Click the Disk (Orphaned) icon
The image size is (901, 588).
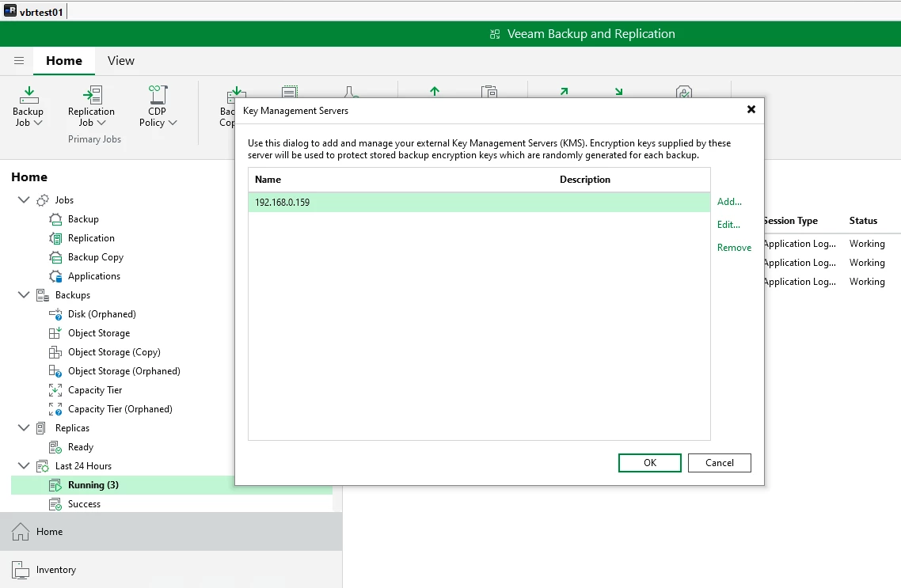[55, 314]
